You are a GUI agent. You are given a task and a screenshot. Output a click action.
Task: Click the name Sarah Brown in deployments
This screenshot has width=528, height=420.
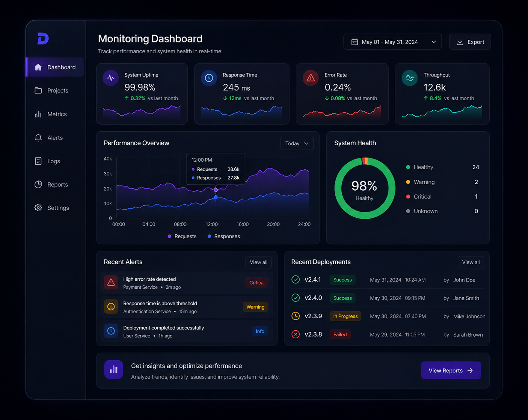pos(468,334)
